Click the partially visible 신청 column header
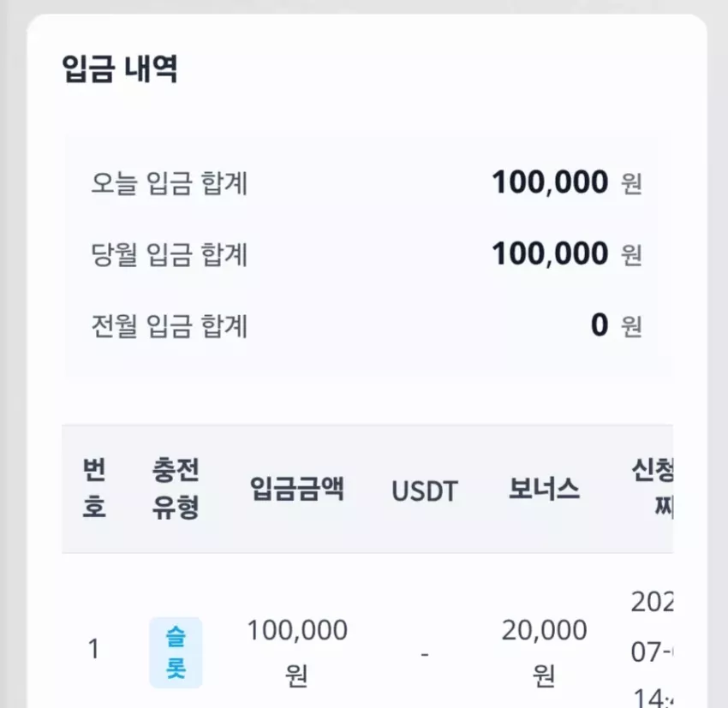This screenshot has height=708, width=728. pos(653,488)
